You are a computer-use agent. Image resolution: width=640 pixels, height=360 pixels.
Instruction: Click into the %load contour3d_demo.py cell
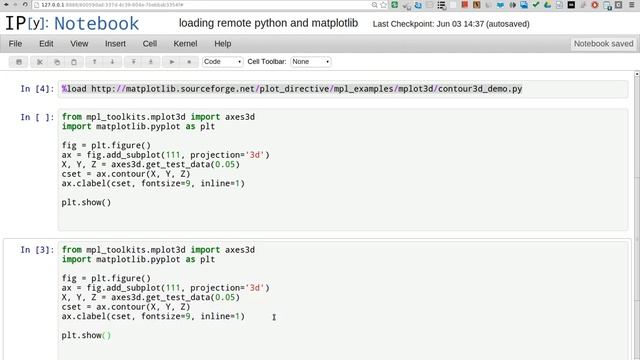[343, 89]
